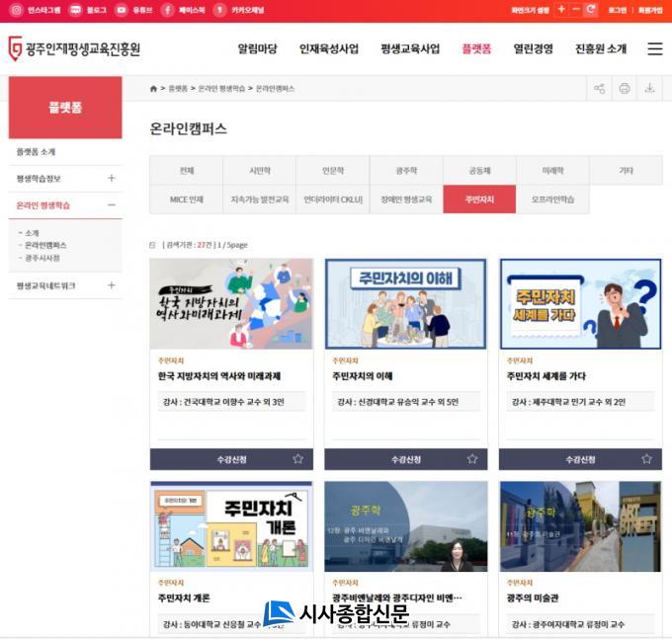Favorite the 주민자치의 이해 course star

pyautogui.click(x=471, y=459)
